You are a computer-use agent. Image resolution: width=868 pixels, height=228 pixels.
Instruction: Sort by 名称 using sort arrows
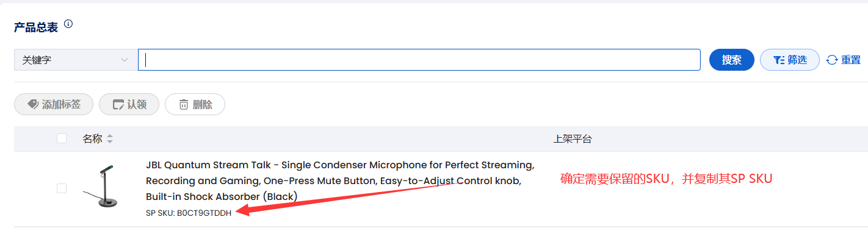tap(110, 139)
